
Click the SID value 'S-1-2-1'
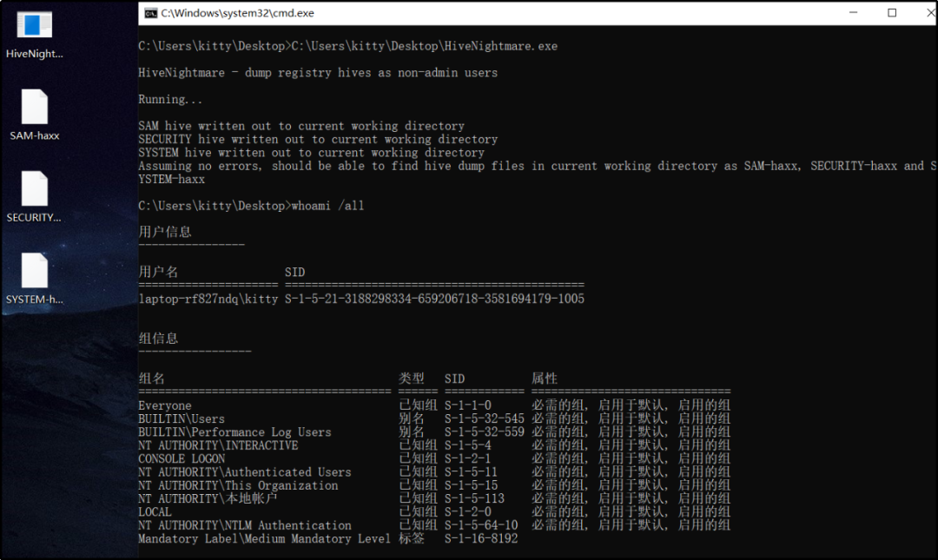tap(468, 459)
